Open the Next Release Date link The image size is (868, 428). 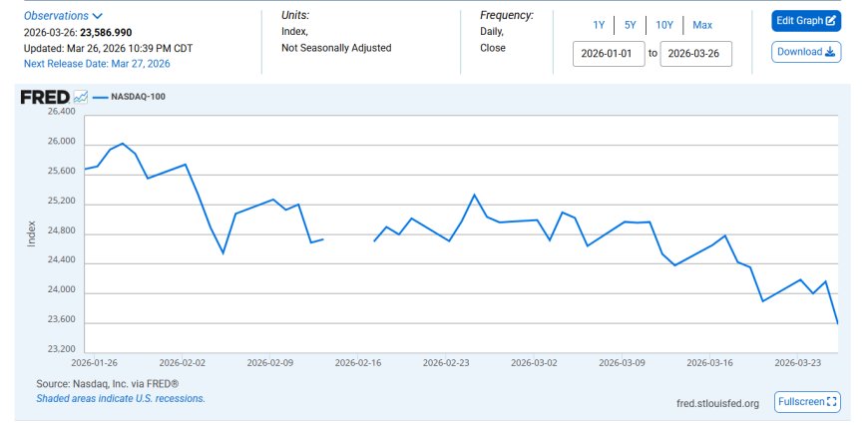tap(97, 63)
